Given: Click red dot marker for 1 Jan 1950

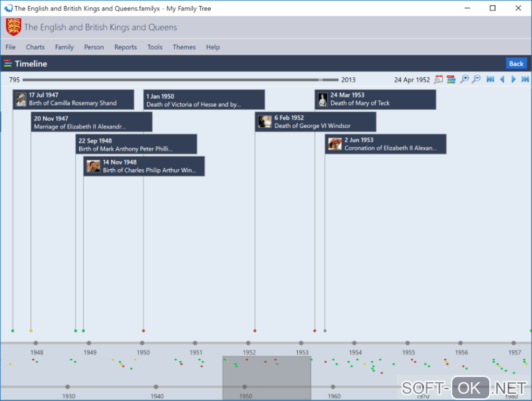Looking at the screenshot, I should tap(143, 331).
